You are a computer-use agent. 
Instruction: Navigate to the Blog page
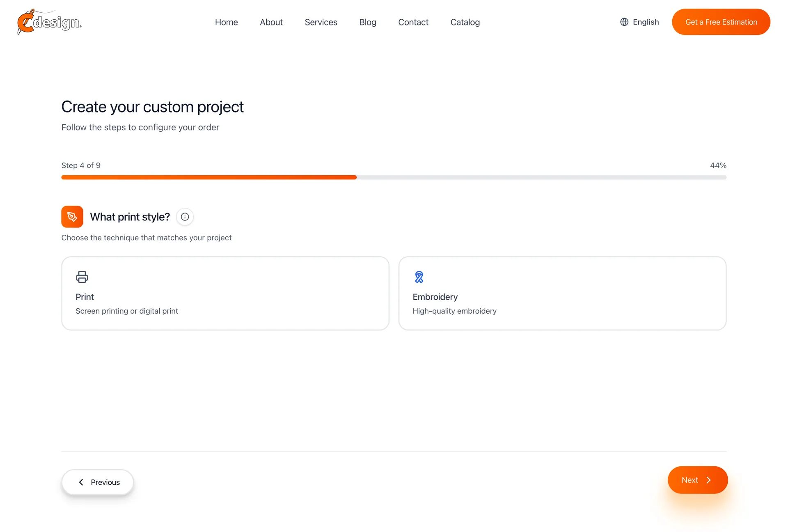coord(368,22)
